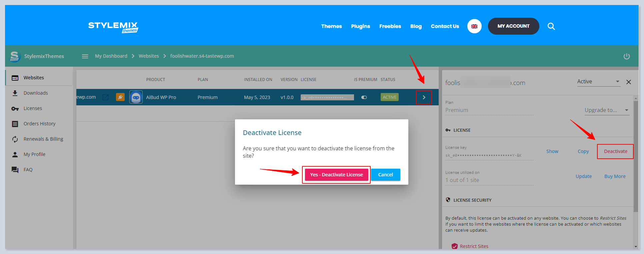Click the License key section icon

click(x=448, y=130)
